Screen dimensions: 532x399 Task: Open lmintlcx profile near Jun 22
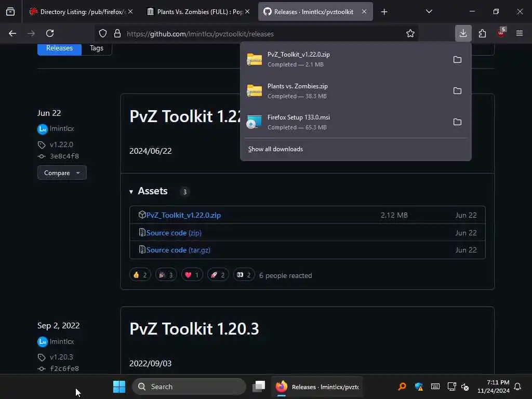click(62, 129)
